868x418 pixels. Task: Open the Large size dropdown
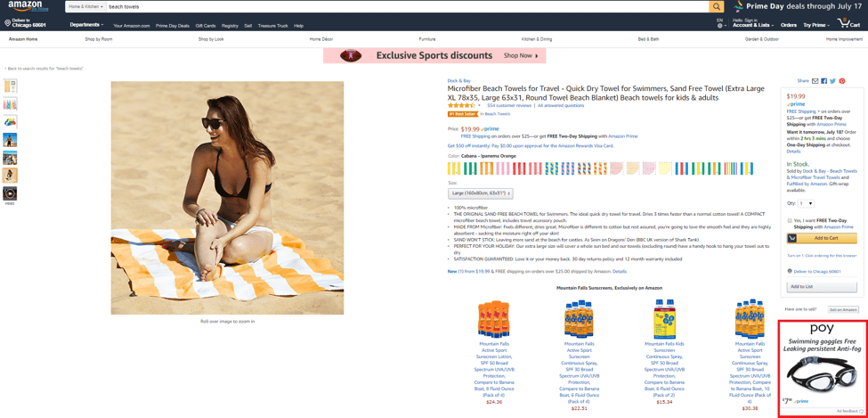480,193
